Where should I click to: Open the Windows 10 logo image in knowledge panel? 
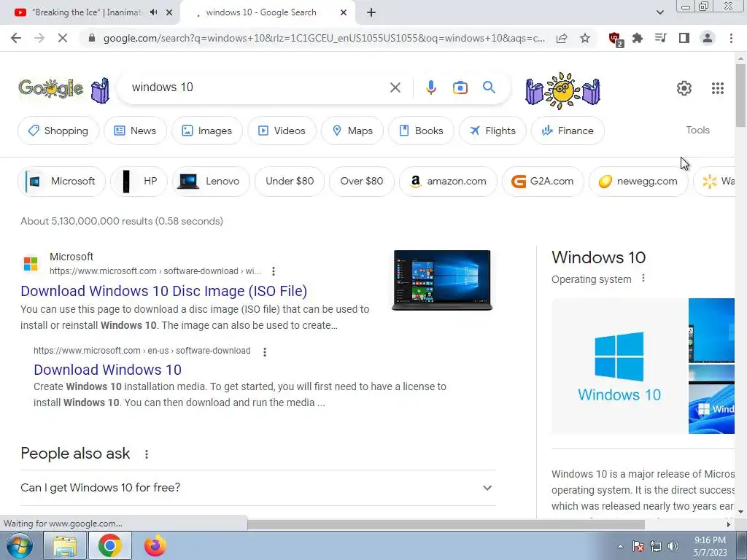coord(619,366)
